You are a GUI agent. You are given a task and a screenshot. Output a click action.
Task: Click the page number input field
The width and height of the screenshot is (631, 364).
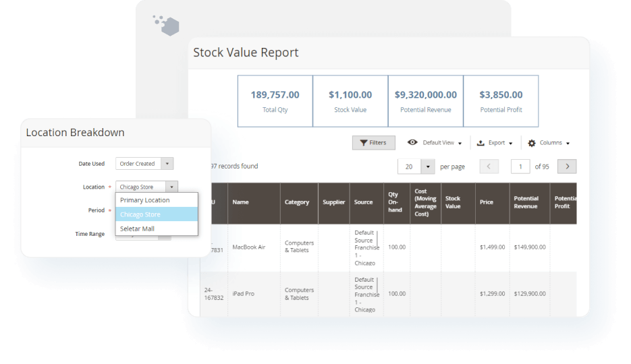[x=520, y=166]
